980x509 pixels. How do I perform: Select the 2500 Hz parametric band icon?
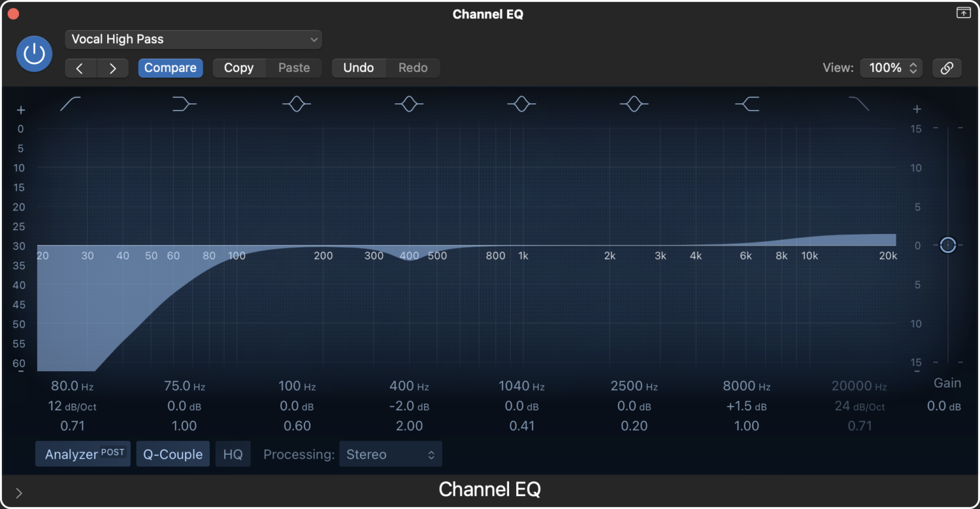point(634,103)
